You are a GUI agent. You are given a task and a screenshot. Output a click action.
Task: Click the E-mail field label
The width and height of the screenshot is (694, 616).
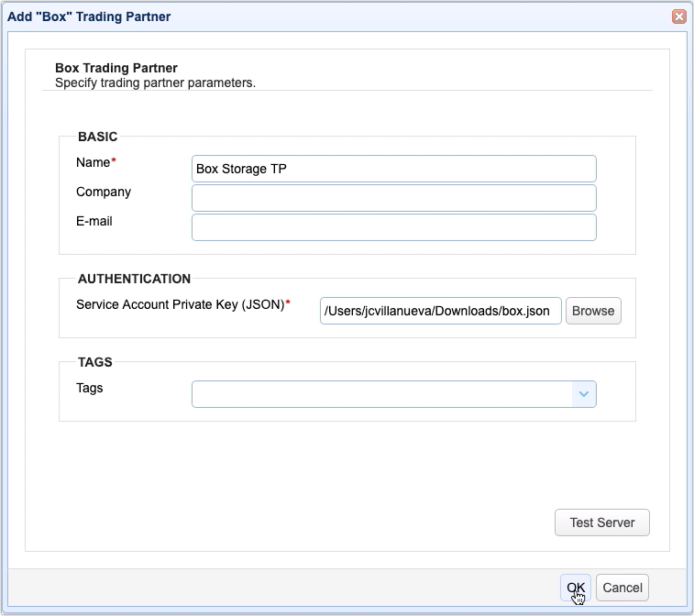click(x=94, y=221)
